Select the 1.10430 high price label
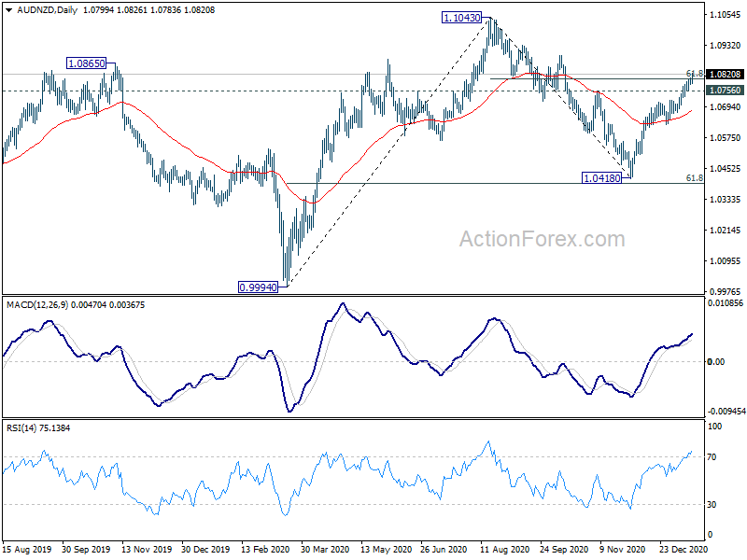 coord(461,18)
